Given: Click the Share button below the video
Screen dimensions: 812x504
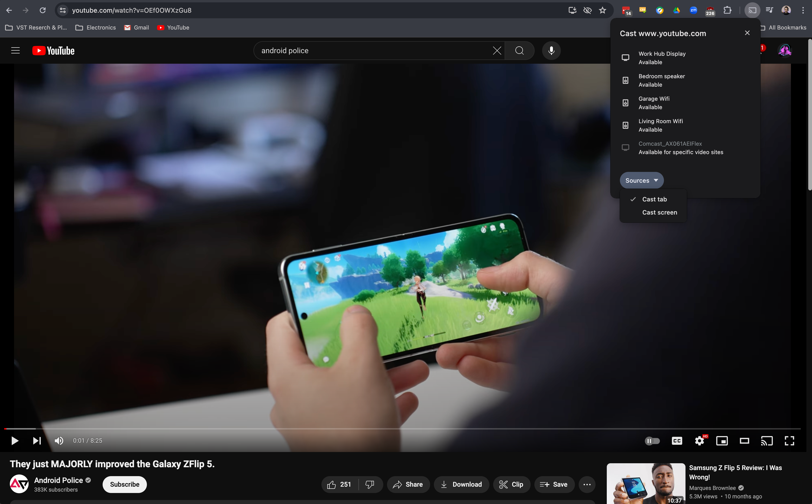Looking at the screenshot, I should pyautogui.click(x=408, y=484).
